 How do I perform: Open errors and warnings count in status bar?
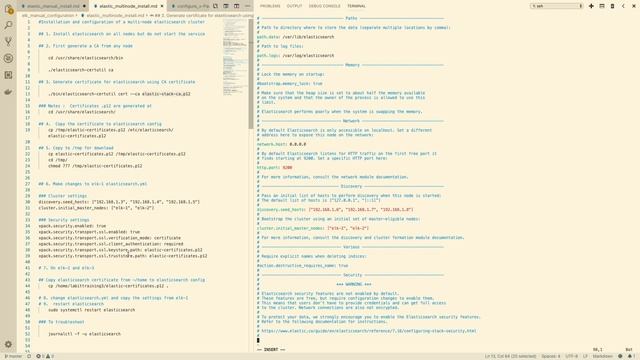pyautogui.click(x=45, y=356)
